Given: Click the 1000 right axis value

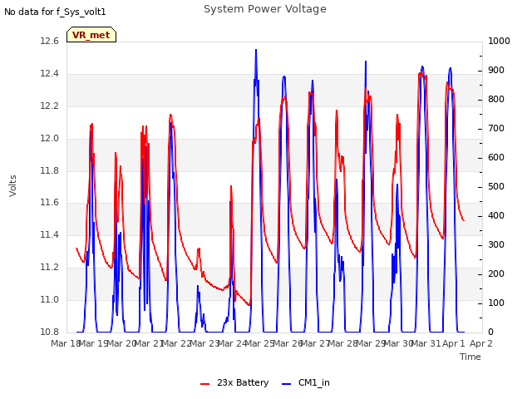Looking at the screenshot, I should click(x=499, y=42).
